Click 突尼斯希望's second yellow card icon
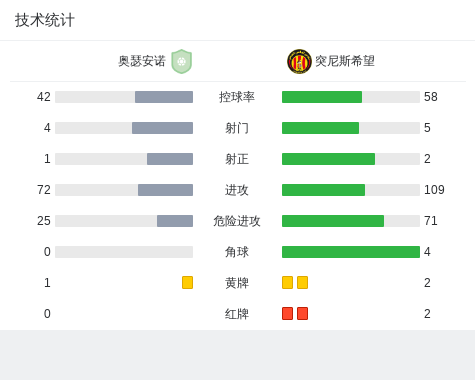The height and width of the screenshot is (380, 475). tap(302, 282)
